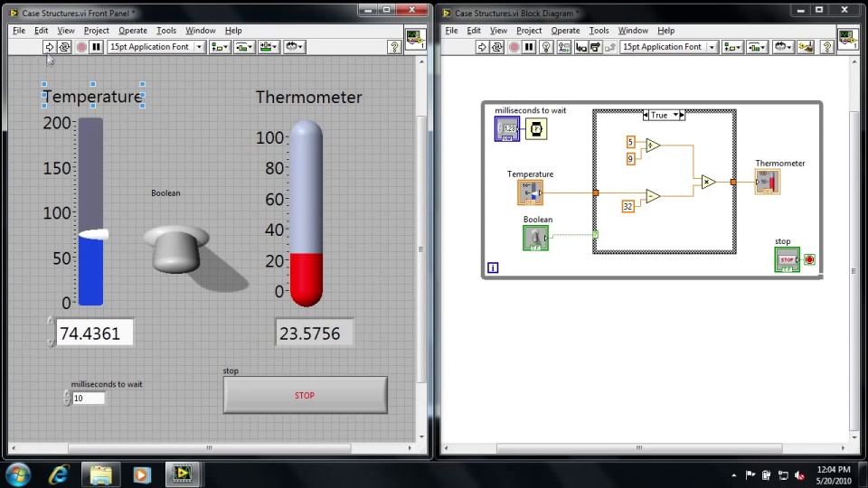
Task: Click the milliseconds to wait input field
Action: (89, 399)
